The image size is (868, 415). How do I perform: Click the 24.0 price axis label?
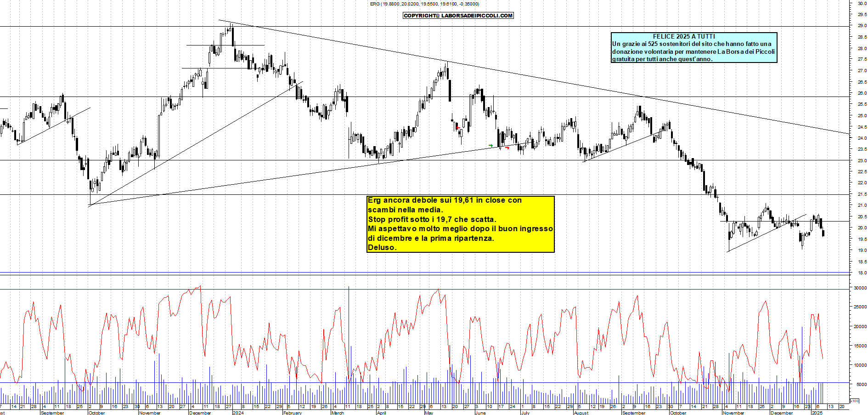[862, 138]
